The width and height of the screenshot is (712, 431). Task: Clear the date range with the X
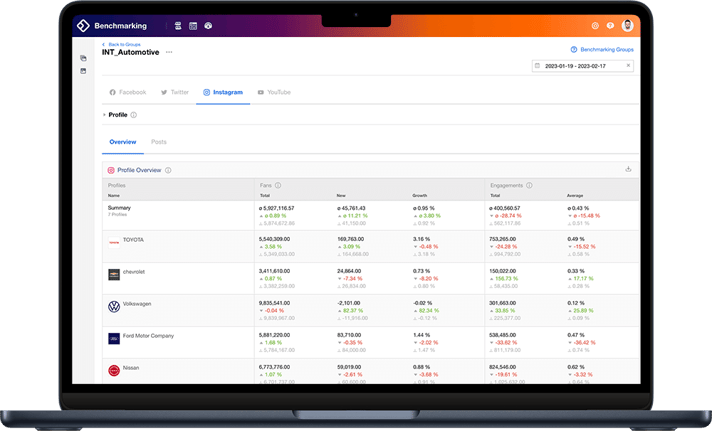[628, 65]
